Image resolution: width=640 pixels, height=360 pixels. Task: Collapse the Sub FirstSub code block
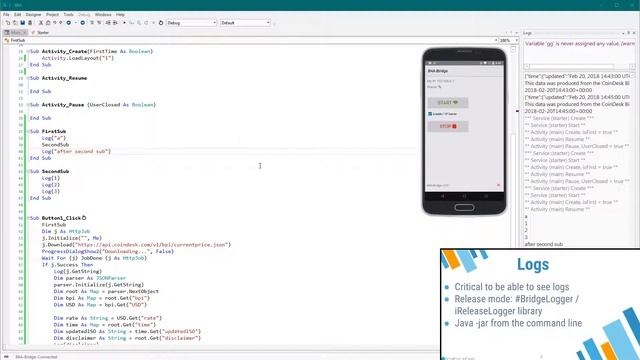point(28,131)
